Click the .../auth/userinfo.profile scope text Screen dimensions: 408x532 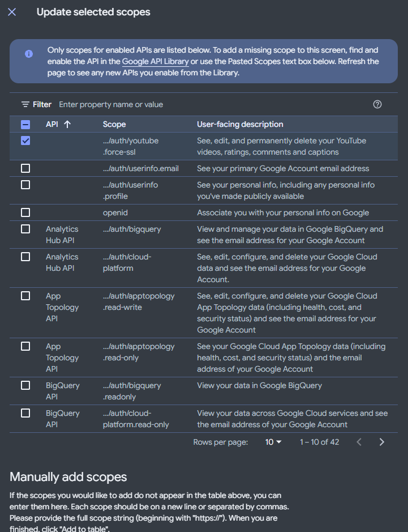[130, 190]
